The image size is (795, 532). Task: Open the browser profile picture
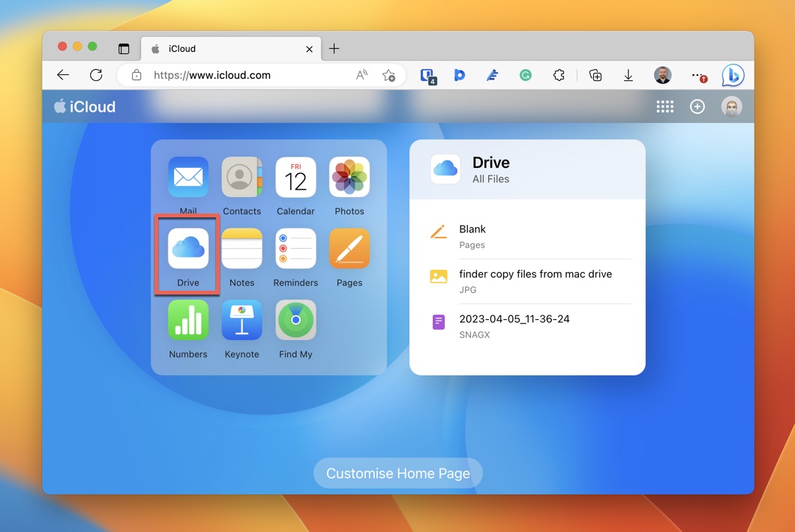coord(662,75)
